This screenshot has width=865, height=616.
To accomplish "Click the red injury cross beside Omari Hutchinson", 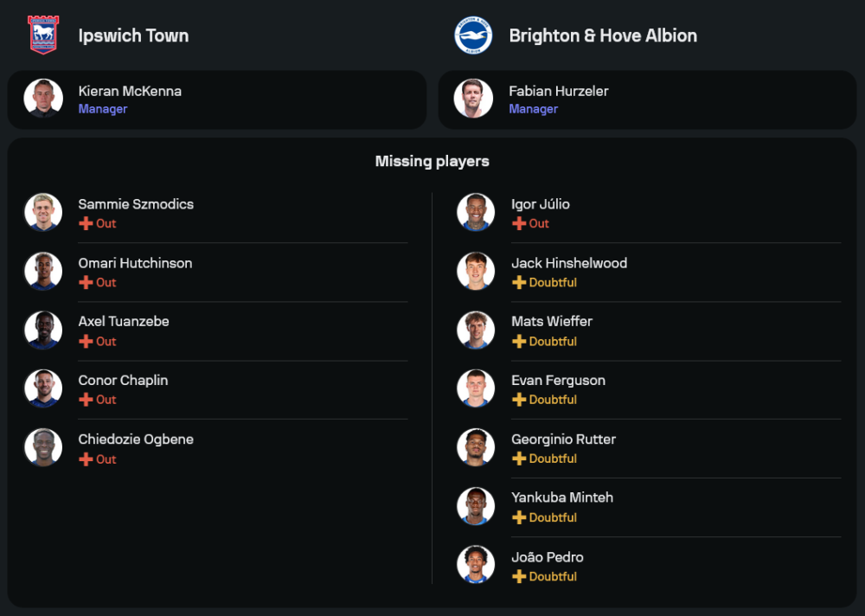I will coord(86,283).
